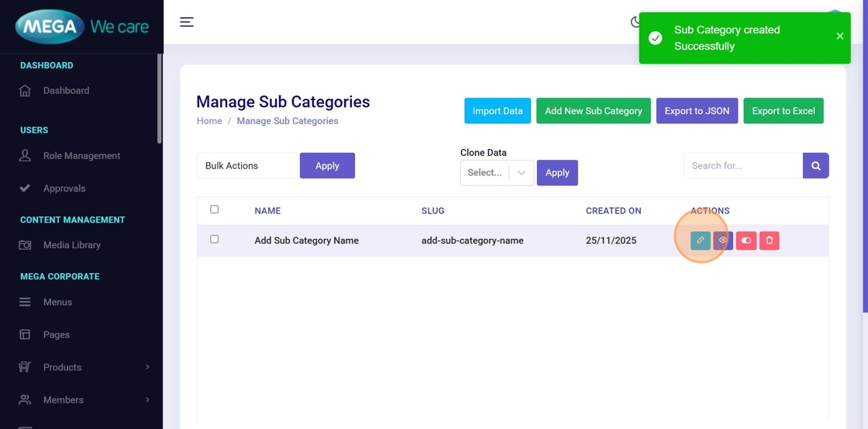Click the dark mode moon icon

click(x=635, y=22)
